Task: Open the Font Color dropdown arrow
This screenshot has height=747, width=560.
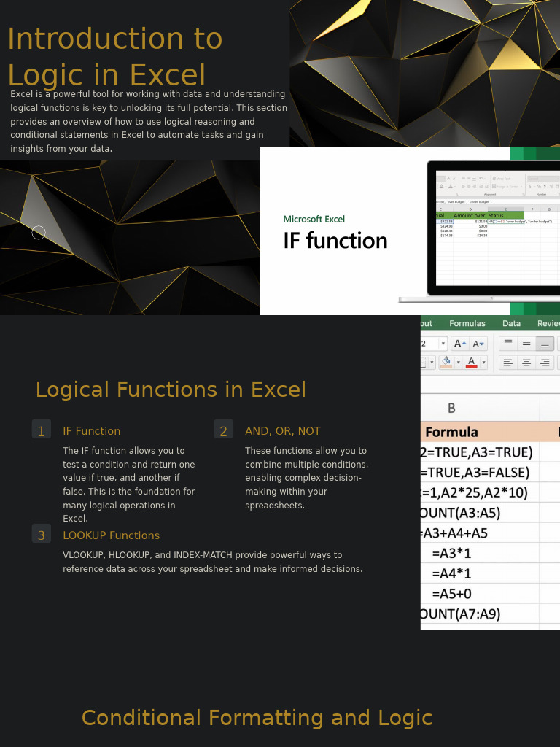Action: pyautogui.click(x=483, y=363)
